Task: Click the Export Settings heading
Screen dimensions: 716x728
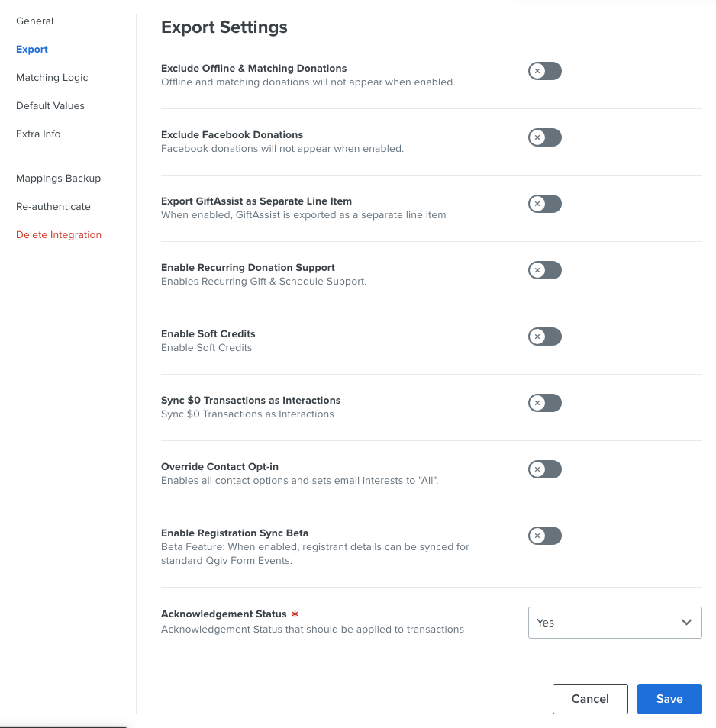Action: (224, 27)
